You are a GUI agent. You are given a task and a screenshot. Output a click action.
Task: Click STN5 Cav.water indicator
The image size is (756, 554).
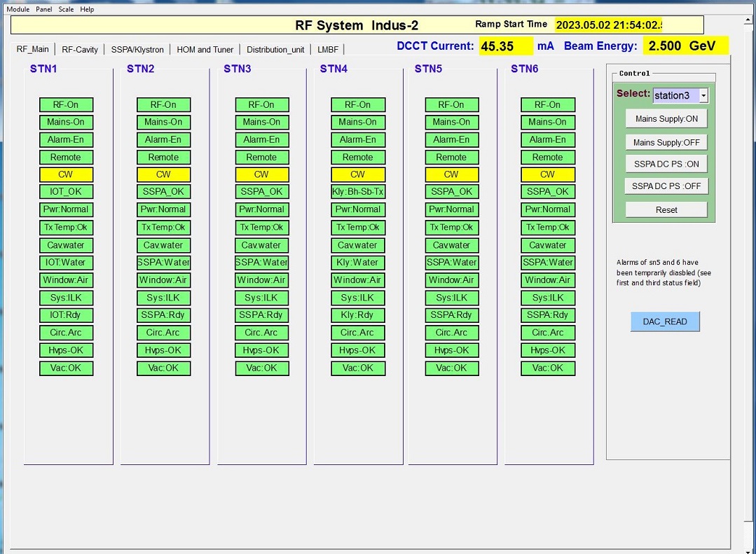click(452, 245)
